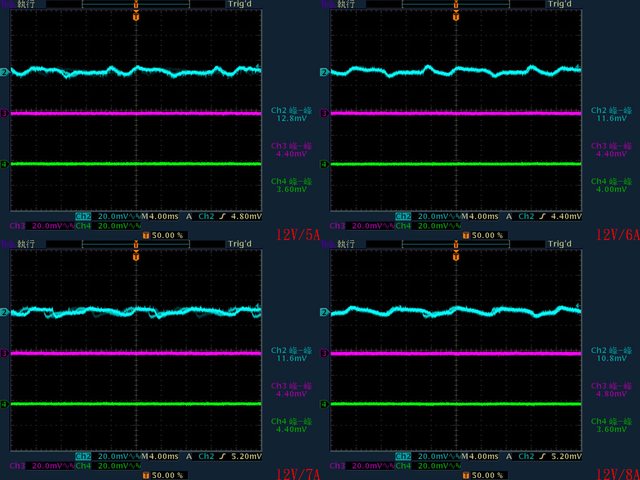The width and height of the screenshot is (640, 480).
Task: Click the rising-edge trigger symbol in 12V/6A capture
Action: (x=543, y=216)
